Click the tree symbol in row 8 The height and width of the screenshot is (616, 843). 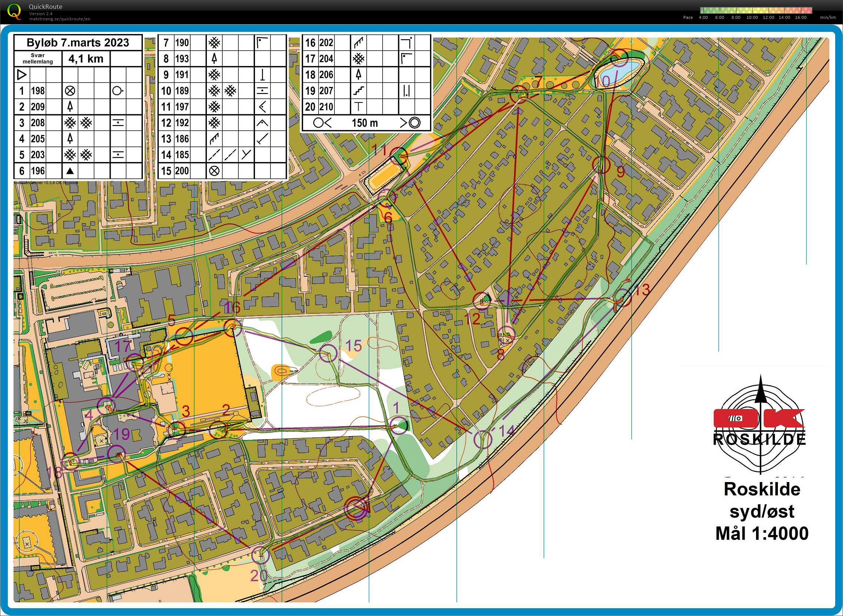(214, 58)
